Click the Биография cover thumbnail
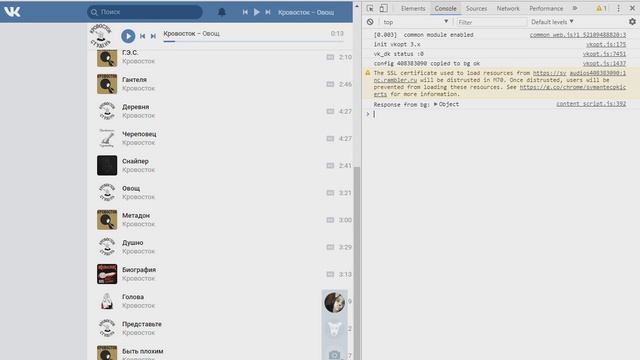The width and height of the screenshot is (640, 360). tap(107, 274)
